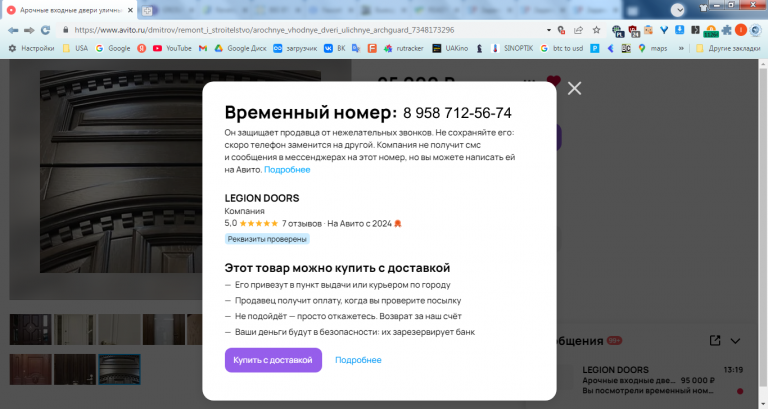Image resolution: width=768 pixels, height=409 pixels.
Task: Open YouTube bookmark
Action: pyautogui.click(x=172, y=48)
